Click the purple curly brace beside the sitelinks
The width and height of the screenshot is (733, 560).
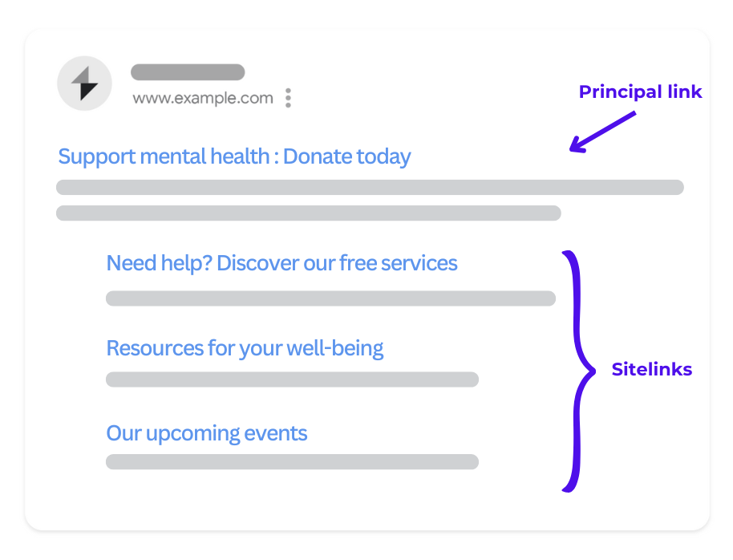click(578, 371)
